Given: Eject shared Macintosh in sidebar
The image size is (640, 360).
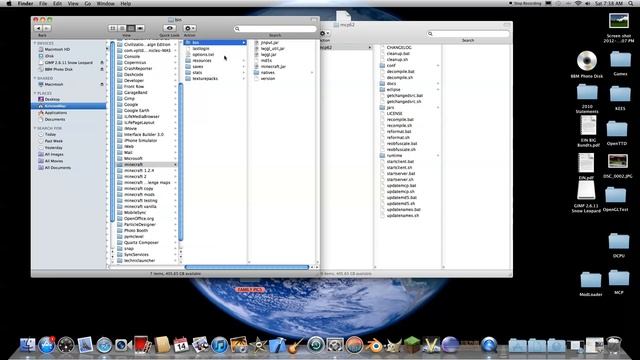Looking at the screenshot, I should click(102, 84).
